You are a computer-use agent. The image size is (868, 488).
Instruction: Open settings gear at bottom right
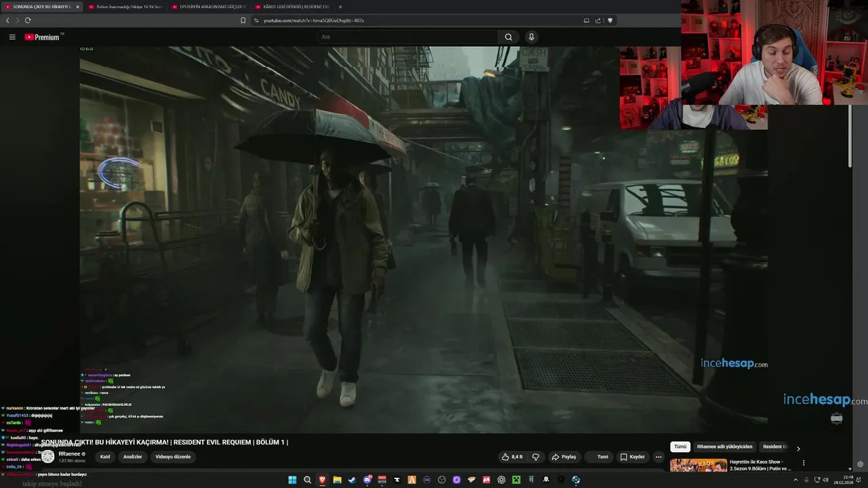click(x=861, y=464)
